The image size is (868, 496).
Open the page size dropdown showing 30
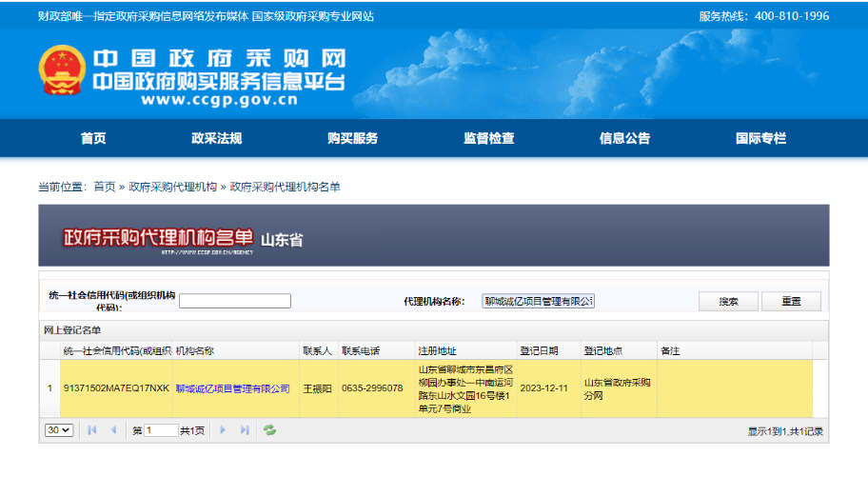coord(59,430)
